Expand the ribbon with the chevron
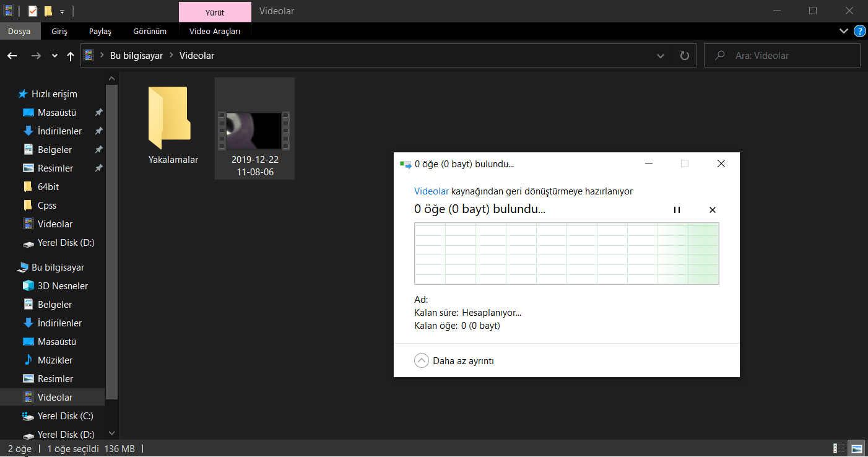This screenshot has height=457, width=868. pyautogui.click(x=843, y=31)
